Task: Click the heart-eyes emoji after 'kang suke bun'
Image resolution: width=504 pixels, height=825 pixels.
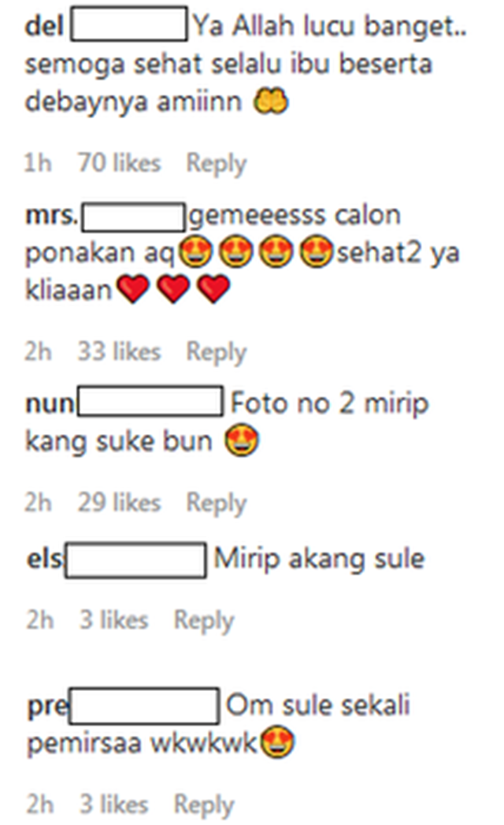Action: tap(242, 440)
